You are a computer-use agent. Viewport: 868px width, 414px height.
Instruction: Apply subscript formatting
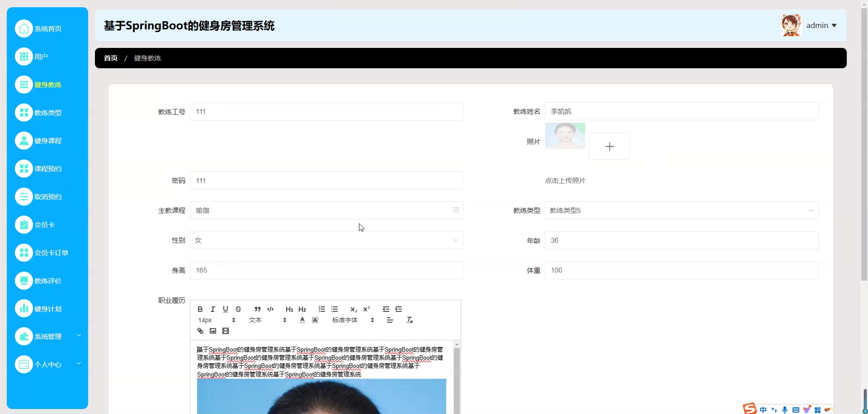pyautogui.click(x=354, y=309)
